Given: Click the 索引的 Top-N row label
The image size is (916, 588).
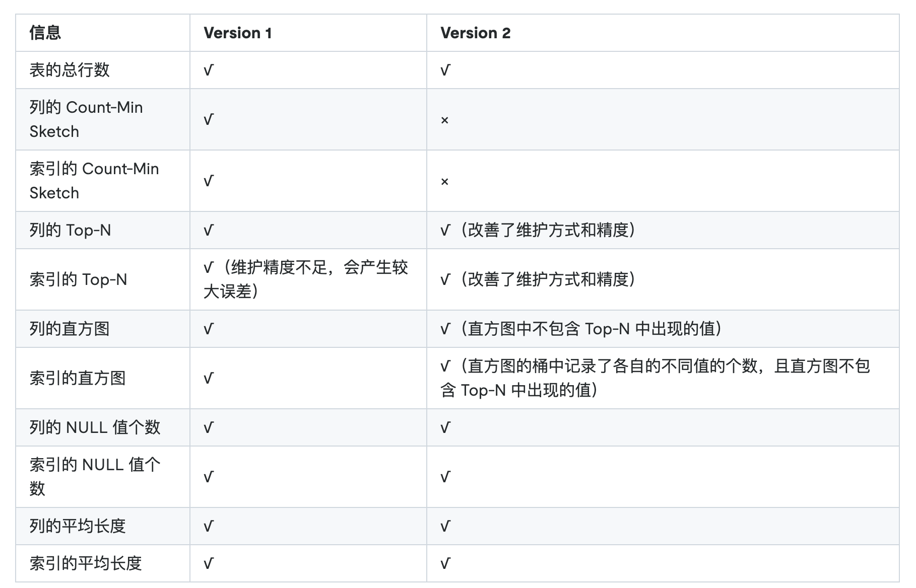Looking at the screenshot, I should (x=78, y=279).
